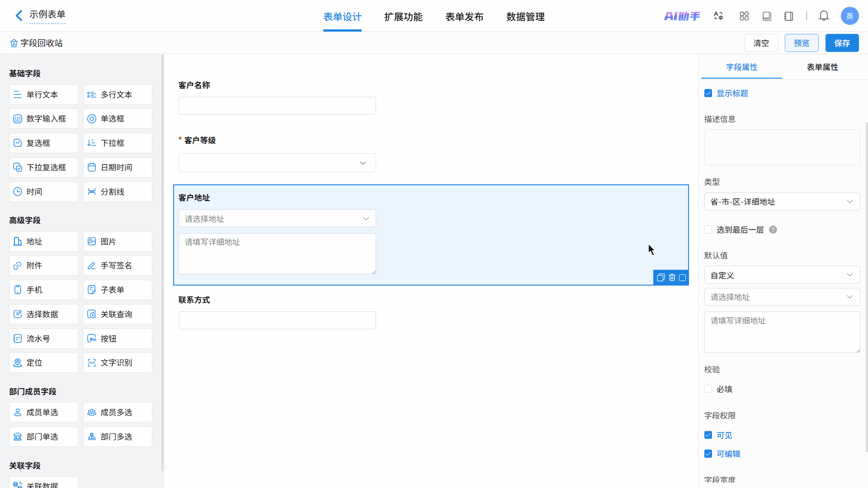Click the translate icon in the top bar
Viewport: 868px width, 488px height.
click(718, 16)
